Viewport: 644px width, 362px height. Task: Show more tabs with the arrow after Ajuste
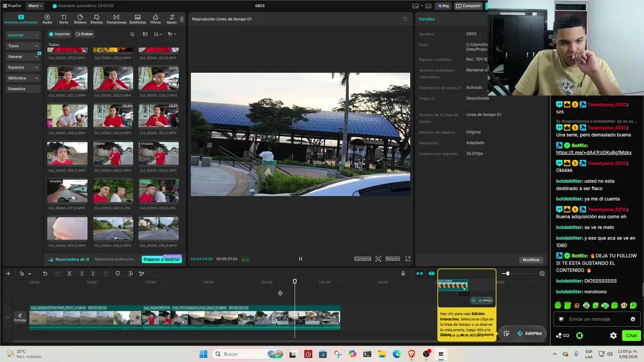point(182,19)
